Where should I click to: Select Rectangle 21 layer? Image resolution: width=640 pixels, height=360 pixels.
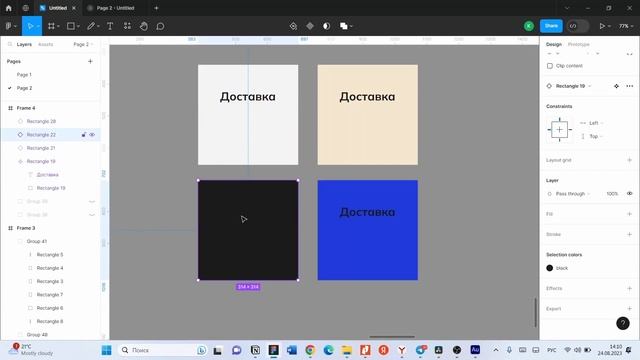tap(41, 148)
